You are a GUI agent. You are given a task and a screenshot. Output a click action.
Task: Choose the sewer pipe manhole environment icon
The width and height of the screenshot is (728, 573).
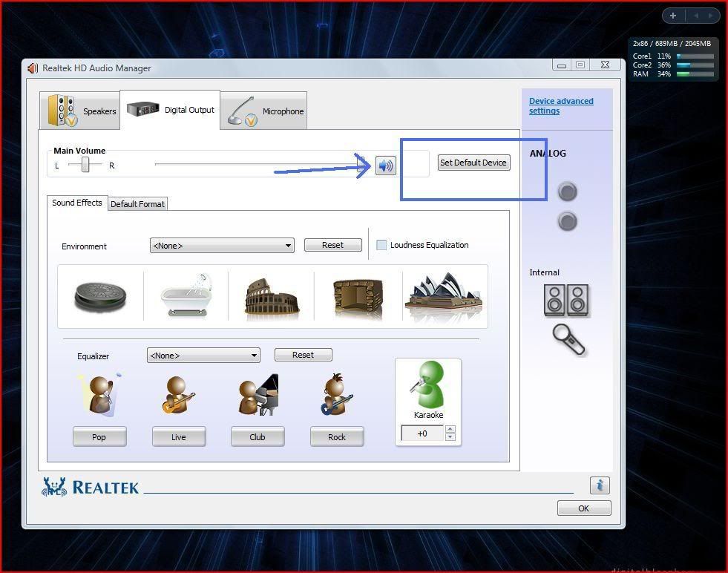click(x=100, y=298)
